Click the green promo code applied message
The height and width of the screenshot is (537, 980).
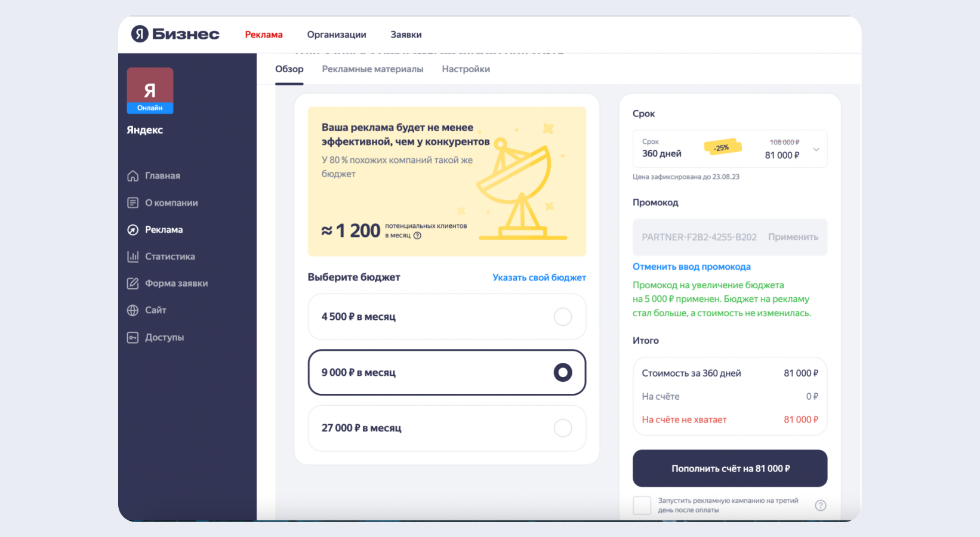(722, 299)
